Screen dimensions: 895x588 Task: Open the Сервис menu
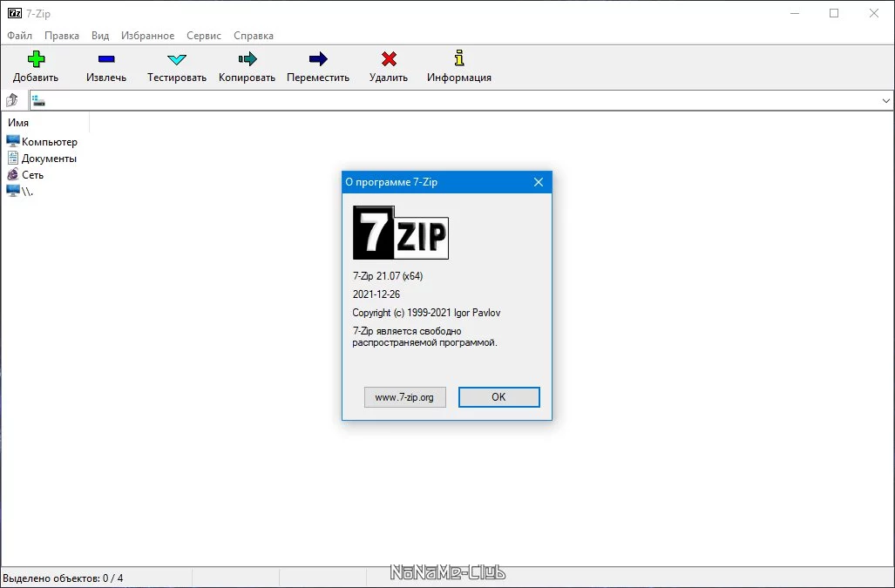[x=204, y=36]
